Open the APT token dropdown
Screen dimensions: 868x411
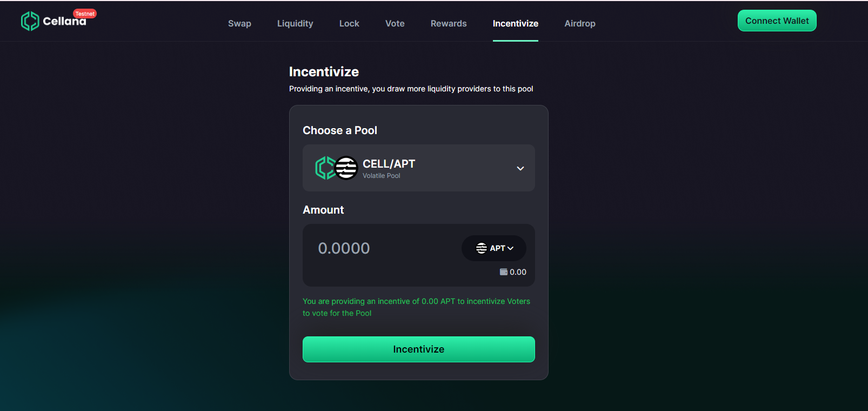point(494,248)
